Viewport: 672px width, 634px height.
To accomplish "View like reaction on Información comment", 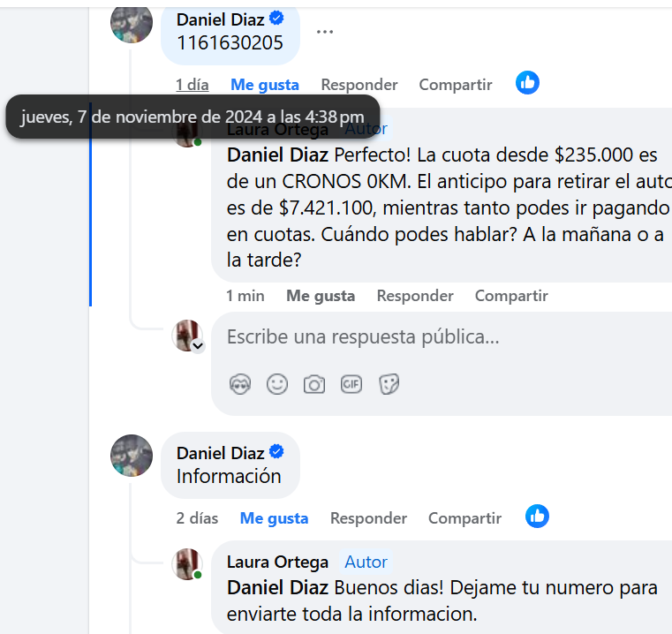I will tap(537, 516).
